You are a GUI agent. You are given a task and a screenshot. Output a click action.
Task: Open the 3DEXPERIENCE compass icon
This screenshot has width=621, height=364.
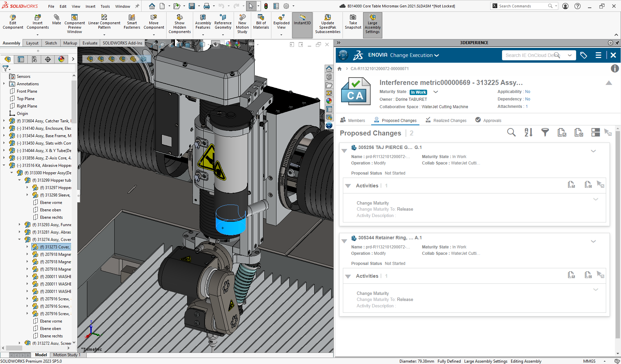click(x=343, y=55)
